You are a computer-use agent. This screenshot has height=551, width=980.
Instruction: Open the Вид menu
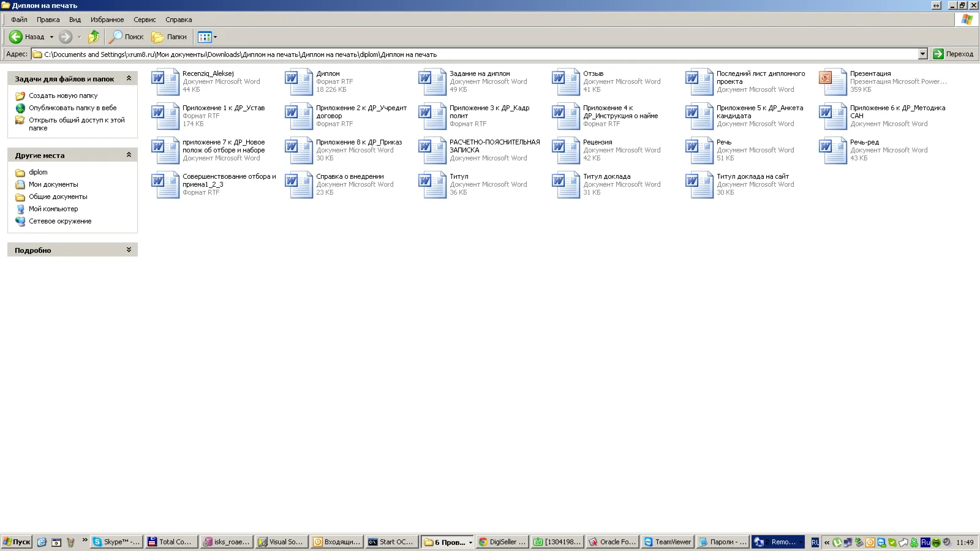click(75, 20)
